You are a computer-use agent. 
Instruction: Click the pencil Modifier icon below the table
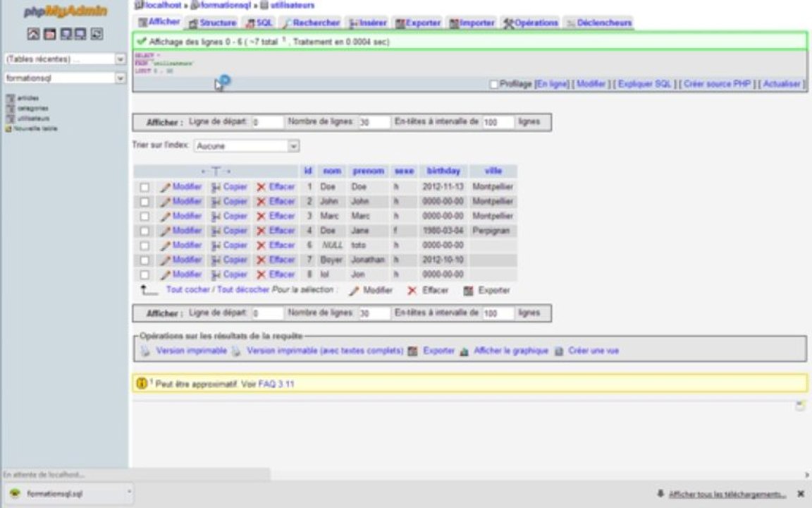tap(354, 291)
